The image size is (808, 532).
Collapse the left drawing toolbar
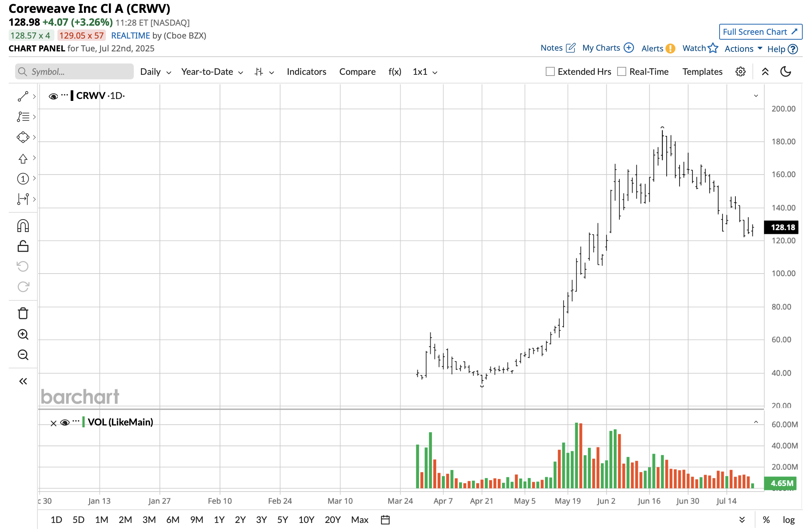(x=23, y=381)
